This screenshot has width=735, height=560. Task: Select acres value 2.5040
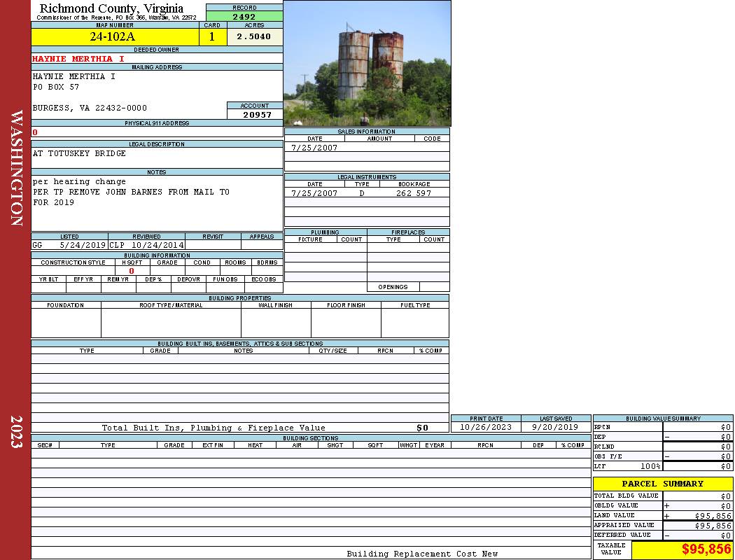coord(253,36)
